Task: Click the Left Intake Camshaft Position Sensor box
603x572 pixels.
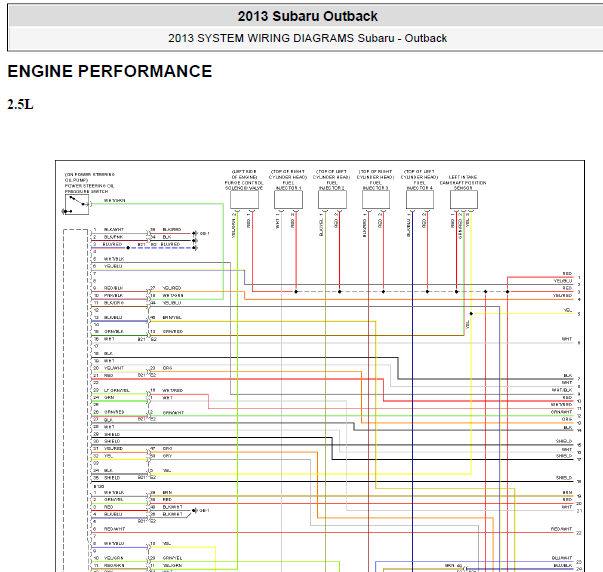Action: pyautogui.click(x=464, y=200)
